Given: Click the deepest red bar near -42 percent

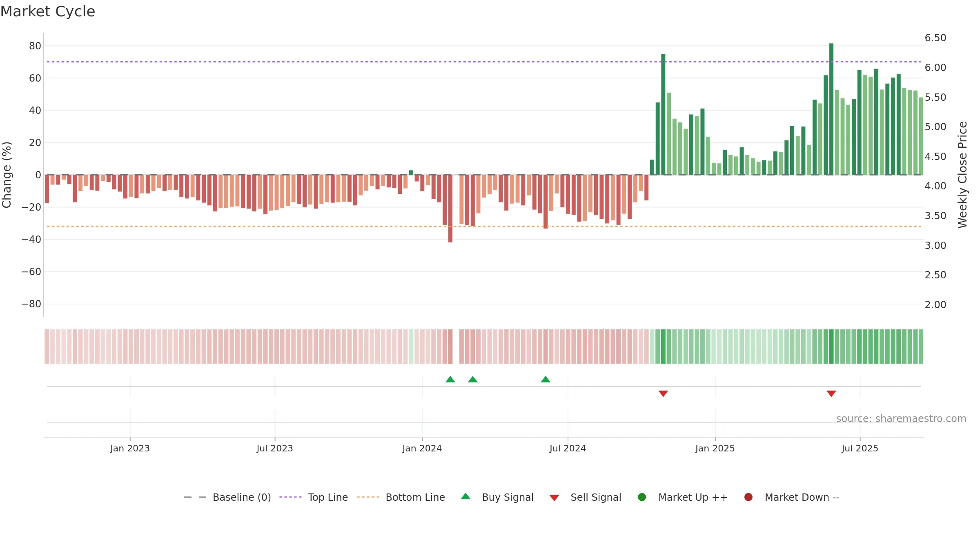Looking at the screenshot, I should tap(450, 209).
